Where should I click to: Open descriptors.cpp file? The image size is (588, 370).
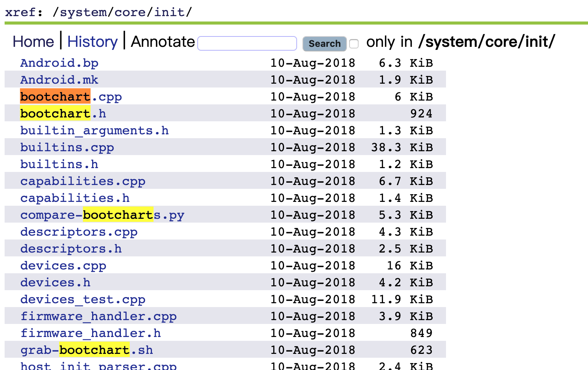79,232
